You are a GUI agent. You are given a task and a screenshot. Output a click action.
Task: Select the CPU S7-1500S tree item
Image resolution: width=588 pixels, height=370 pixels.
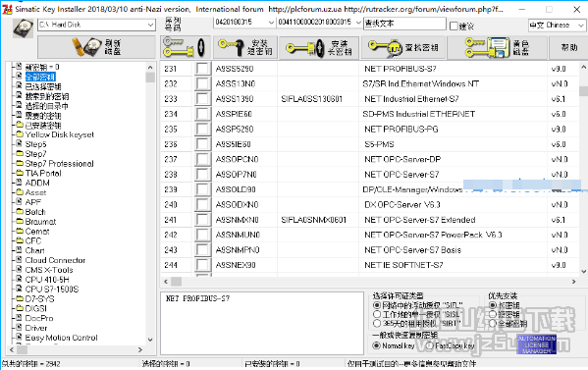52,290
